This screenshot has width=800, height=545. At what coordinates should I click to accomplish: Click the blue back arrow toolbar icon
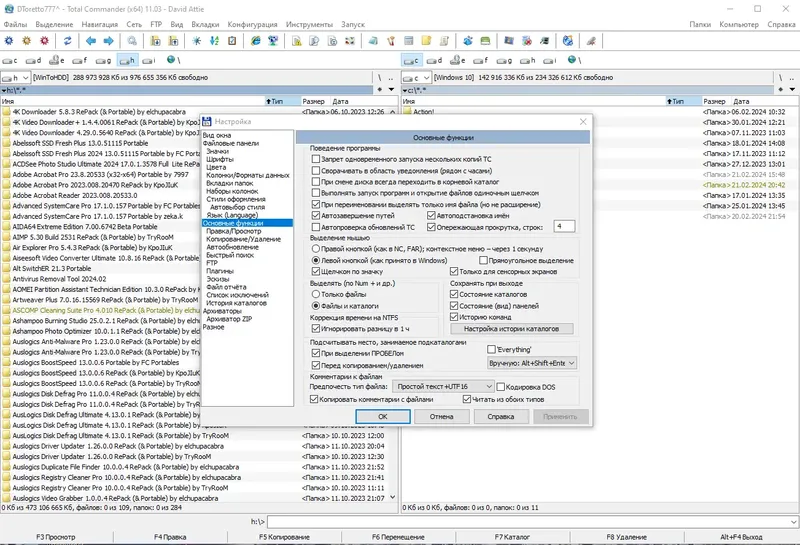point(90,41)
